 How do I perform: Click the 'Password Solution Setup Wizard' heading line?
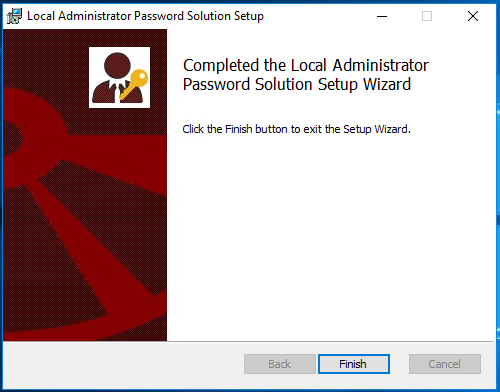(x=297, y=84)
